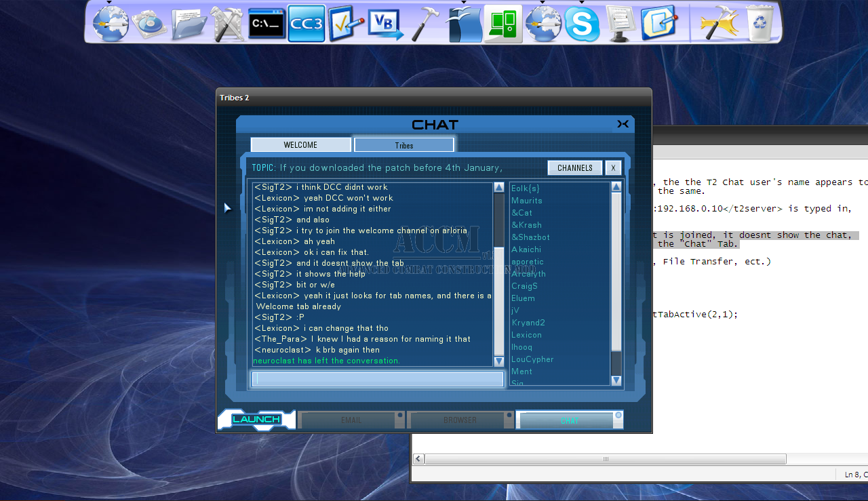Click message "i can change that tho"
The height and width of the screenshot is (501, 868).
point(346,328)
